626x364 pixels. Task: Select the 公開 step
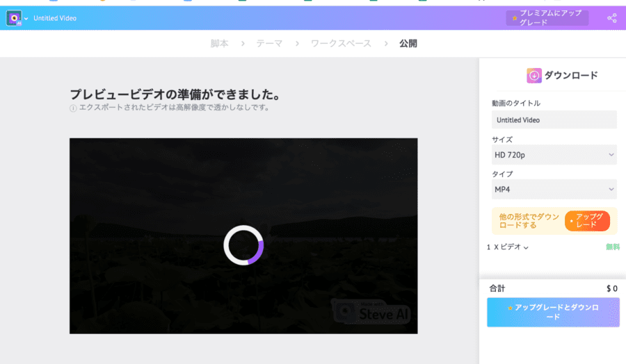tap(408, 44)
